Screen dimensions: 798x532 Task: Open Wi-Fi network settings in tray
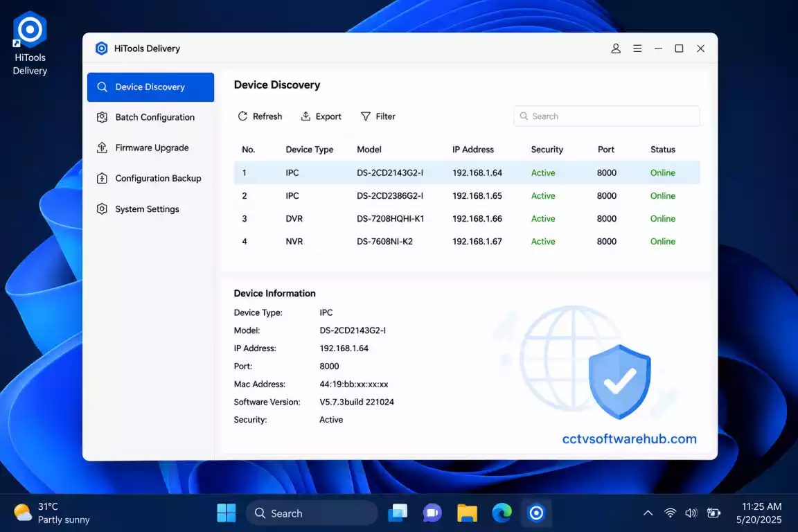click(x=671, y=513)
